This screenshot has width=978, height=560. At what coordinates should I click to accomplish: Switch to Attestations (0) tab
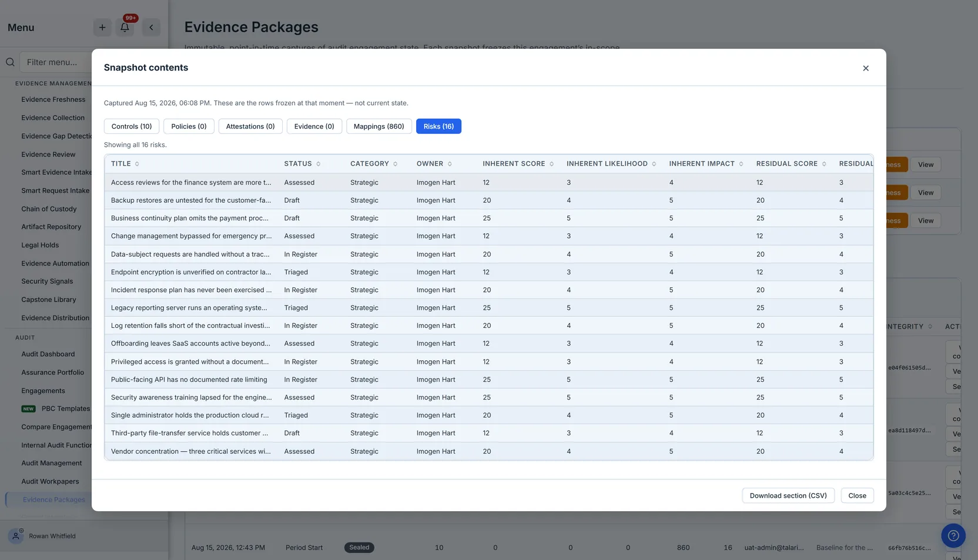tap(250, 126)
